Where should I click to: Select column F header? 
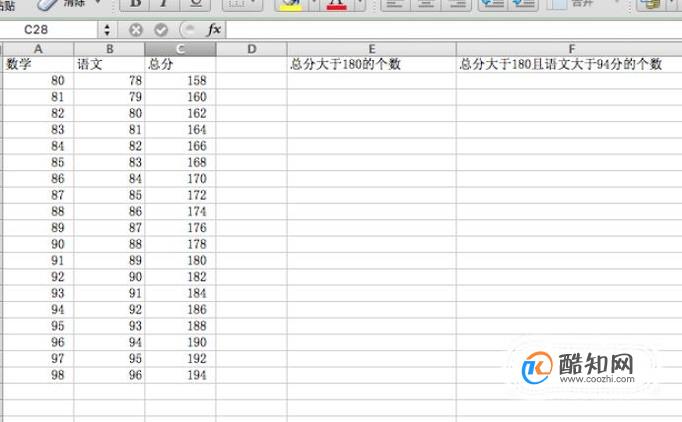point(570,49)
